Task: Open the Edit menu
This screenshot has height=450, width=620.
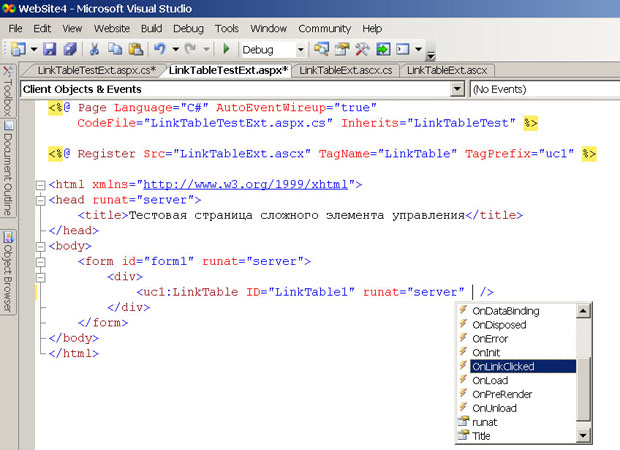Action: [42, 28]
